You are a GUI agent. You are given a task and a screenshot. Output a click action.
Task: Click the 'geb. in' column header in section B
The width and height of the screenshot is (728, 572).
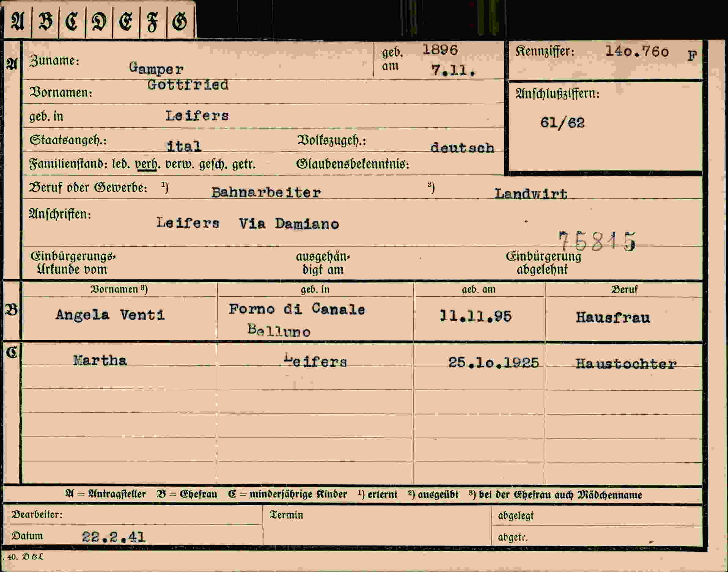coord(315,289)
